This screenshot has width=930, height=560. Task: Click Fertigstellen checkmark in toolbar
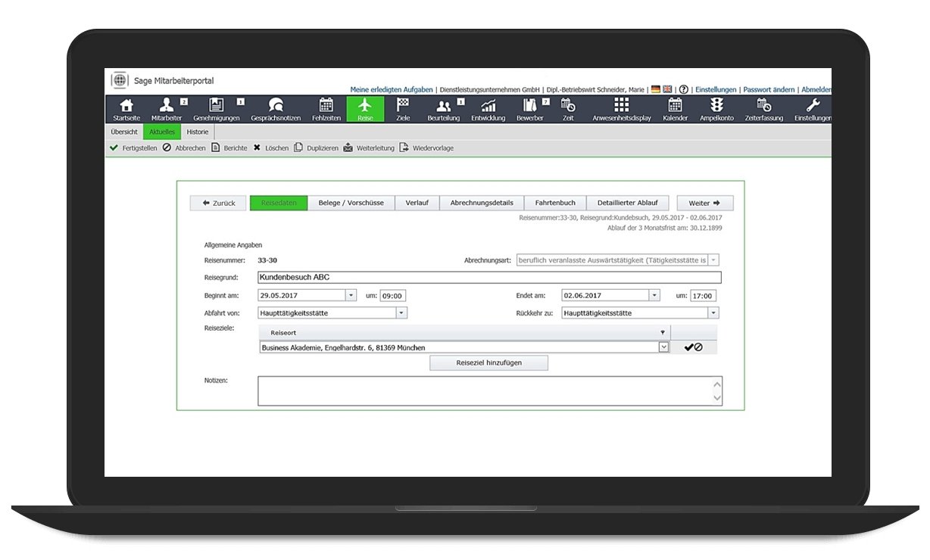(133, 148)
